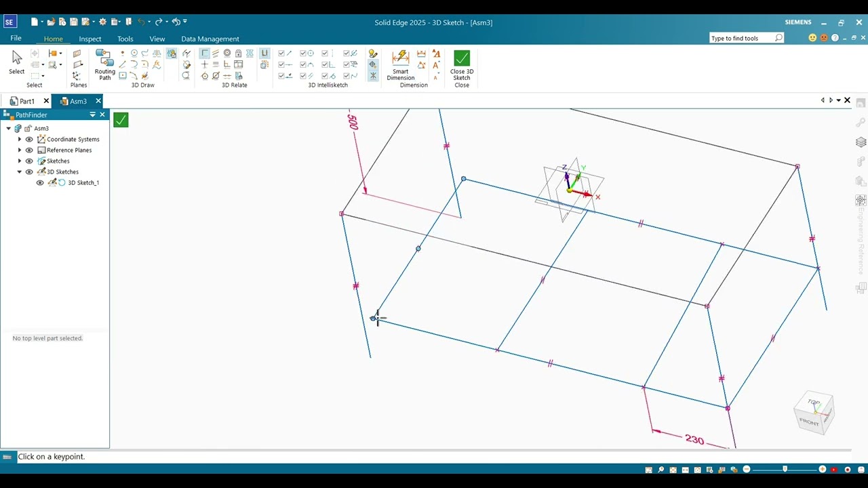Apply the Perpendicular relationship tool
The height and width of the screenshot is (488, 868).
(227, 64)
